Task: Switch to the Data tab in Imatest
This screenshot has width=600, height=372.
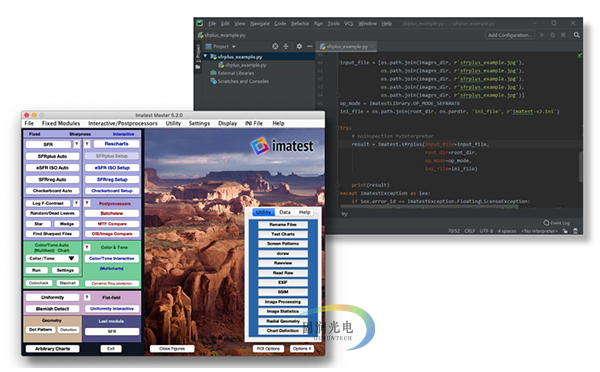Action: click(285, 212)
